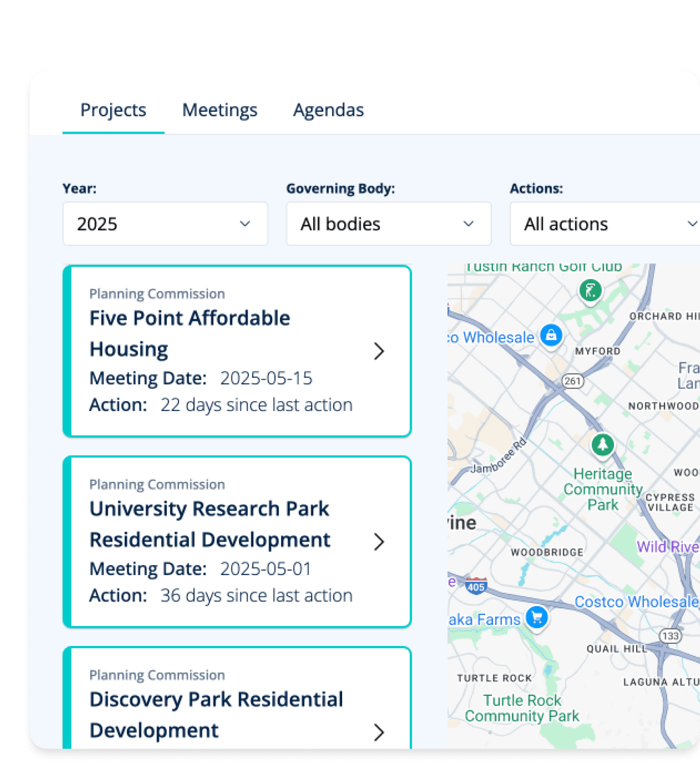Open the Year dropdown showing 2025
The height and width of the screenshot is (775, 700).
165,223
